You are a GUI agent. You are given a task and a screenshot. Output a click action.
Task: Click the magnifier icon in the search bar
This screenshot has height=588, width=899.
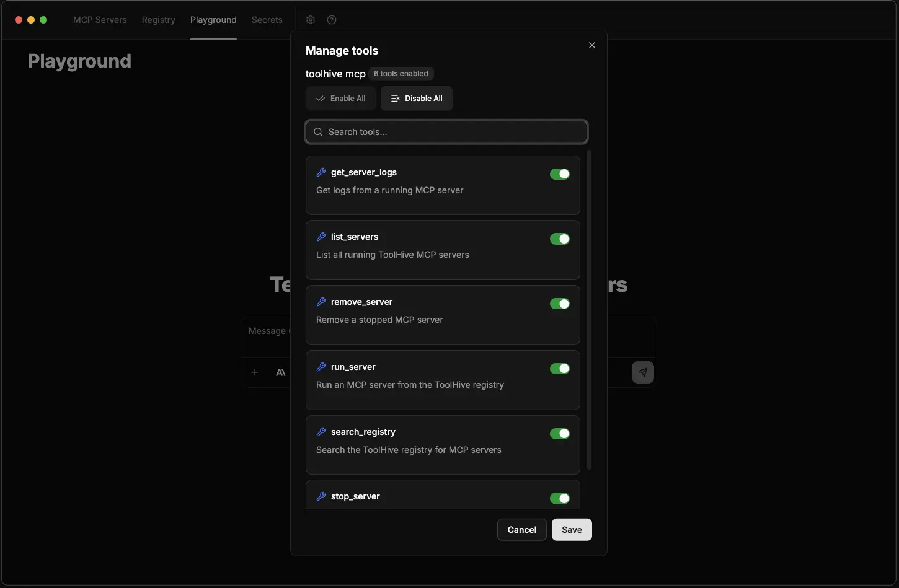click(318, 131)
